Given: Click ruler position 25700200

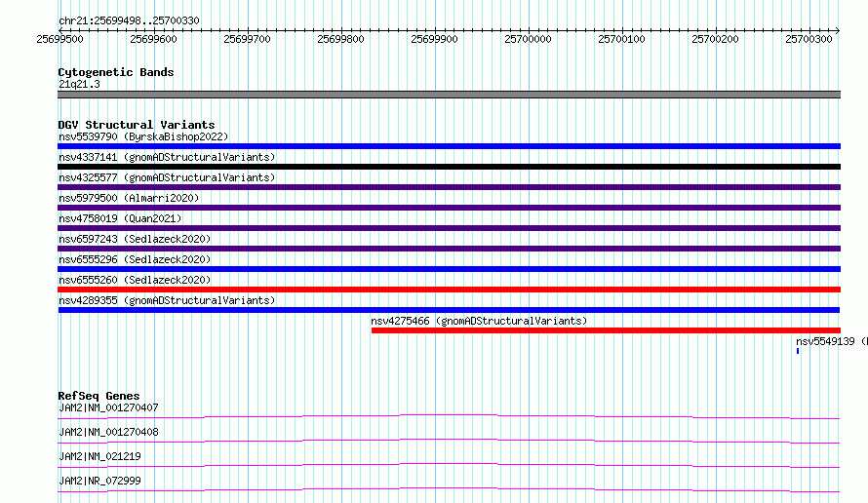Looking at the screenshot, I should pyautogui.click(x=715, y=39).
